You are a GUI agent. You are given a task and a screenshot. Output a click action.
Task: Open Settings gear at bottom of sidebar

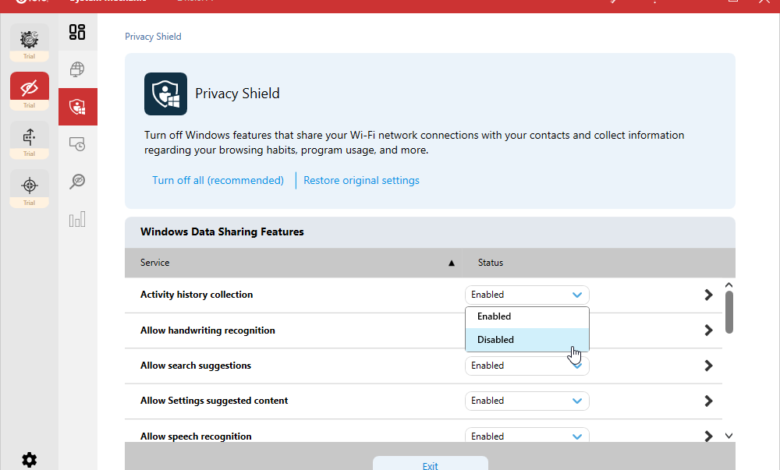click(29, 460)
